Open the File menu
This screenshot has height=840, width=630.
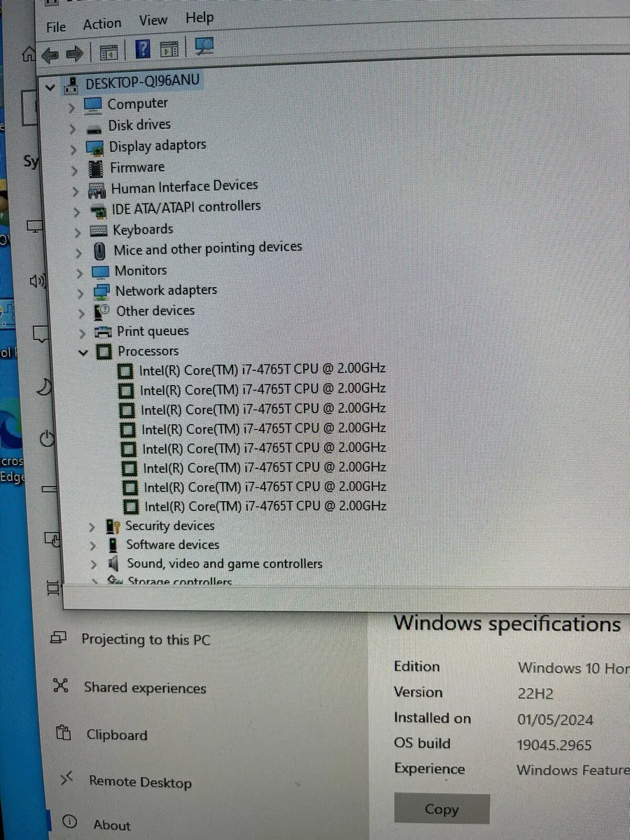coord(56,27)
